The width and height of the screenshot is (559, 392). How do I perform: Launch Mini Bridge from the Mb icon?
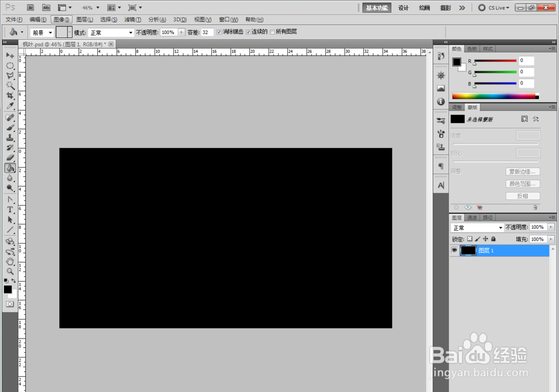pos(46,7)
